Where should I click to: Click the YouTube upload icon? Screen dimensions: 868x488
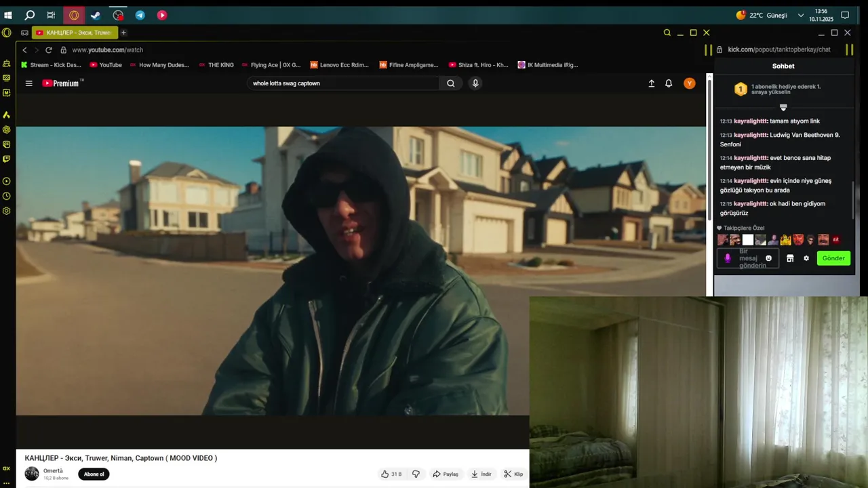tap(651, 83)
